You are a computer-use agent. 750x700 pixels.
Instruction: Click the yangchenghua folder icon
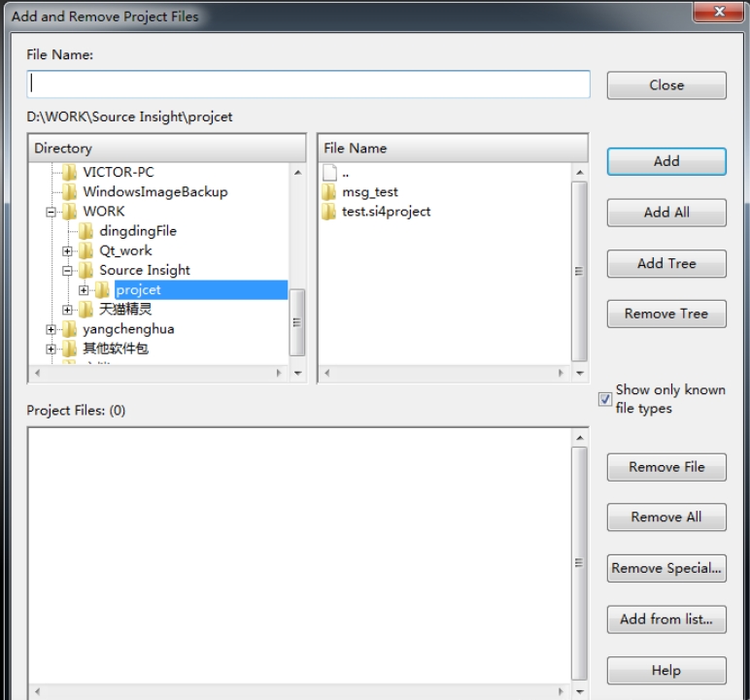69,329
